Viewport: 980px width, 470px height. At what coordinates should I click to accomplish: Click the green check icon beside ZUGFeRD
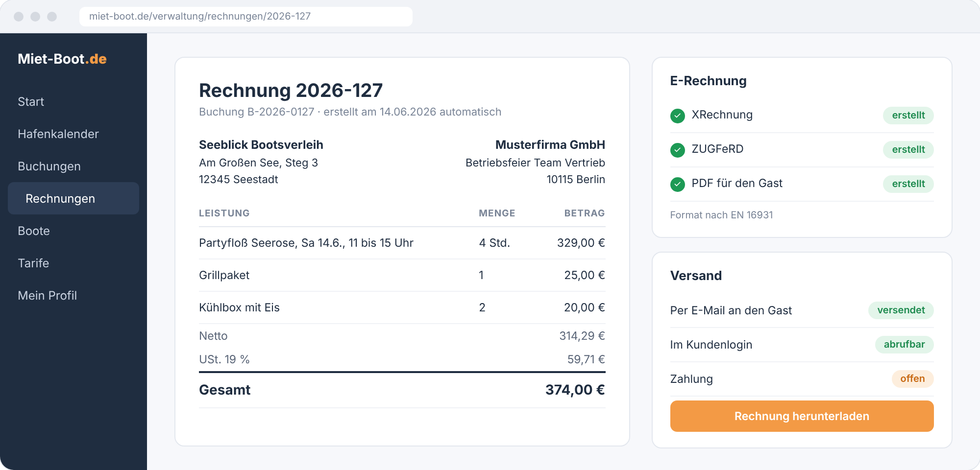pyautogui.click(x=677, y=150)
